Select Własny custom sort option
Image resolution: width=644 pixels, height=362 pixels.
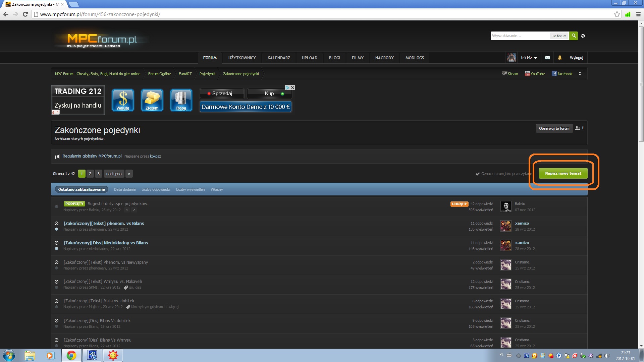tap(217, 189)
